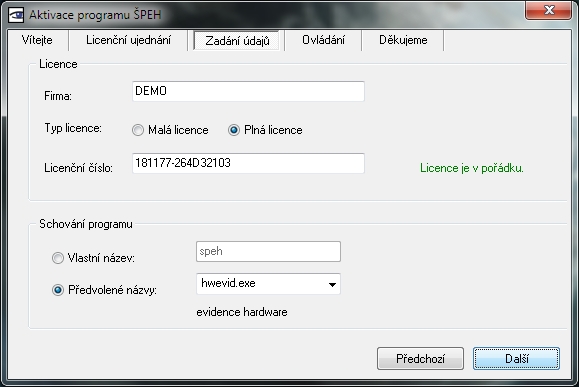Image resolution: width=579 pixels, height=387 pixels.
Task: Click the evidence hardware description label
Action: 242,312
